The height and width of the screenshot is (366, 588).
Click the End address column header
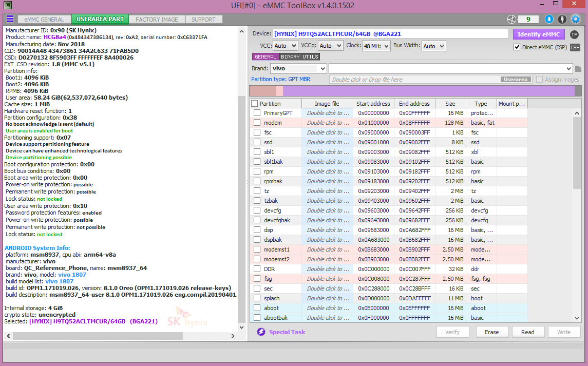coord(414,104)
